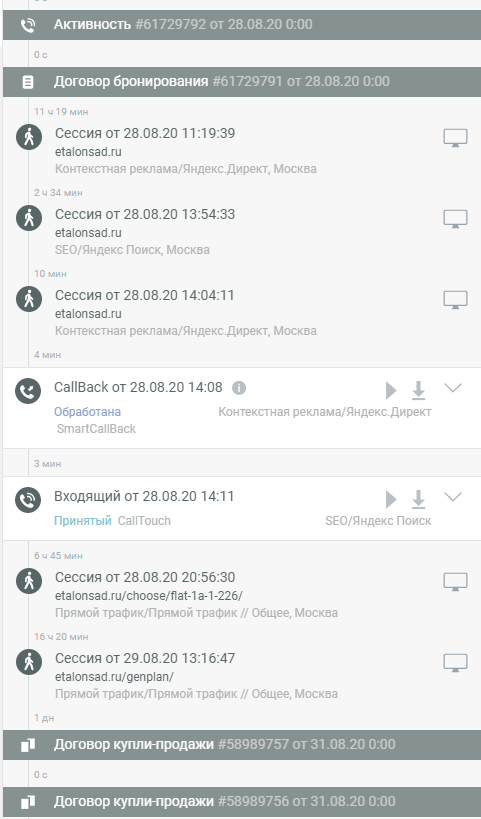Click desktop icon for session 11:19:39
The height and width of the screenshot is (819, 481).
[455, 138]
